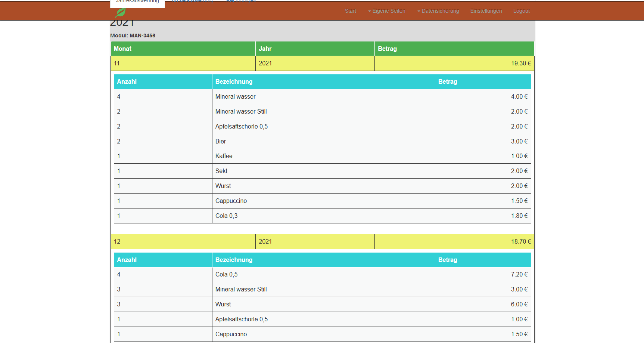Open the Datensicherung dropdown menu
Viewport: 644px width, 343px height.
(x=438, y=11)
